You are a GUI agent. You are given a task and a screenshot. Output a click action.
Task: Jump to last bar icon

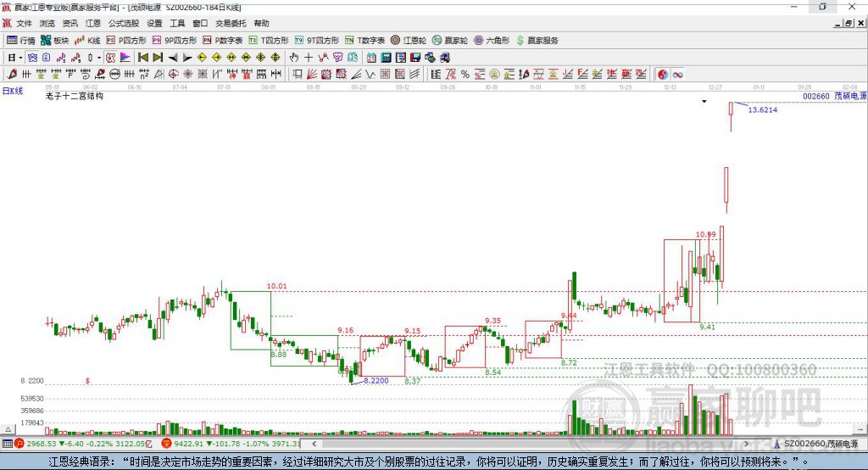tap(158, 58)
